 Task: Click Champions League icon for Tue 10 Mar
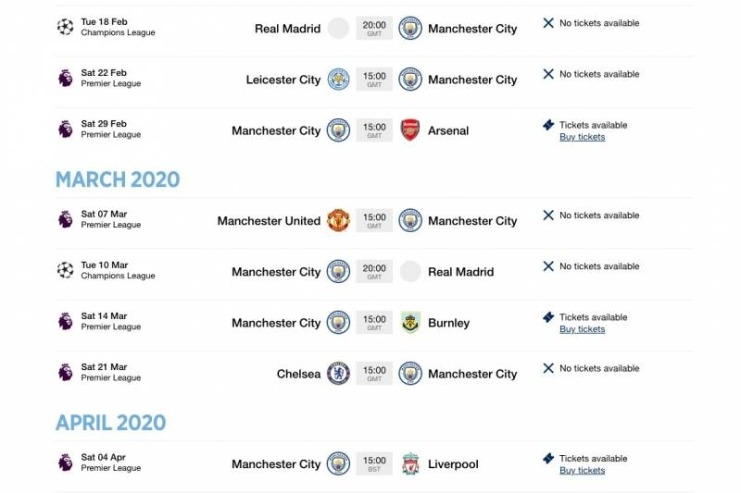point(66,270)
